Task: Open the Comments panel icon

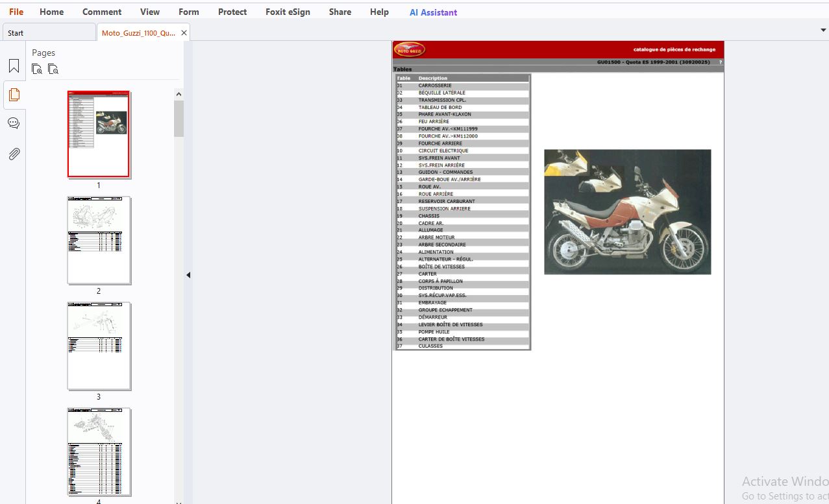Action: coord(14,123)
